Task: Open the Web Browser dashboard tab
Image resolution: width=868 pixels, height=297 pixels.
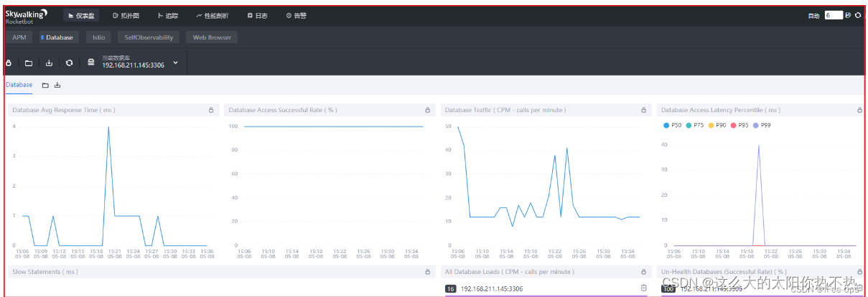Action: (212, 37)
